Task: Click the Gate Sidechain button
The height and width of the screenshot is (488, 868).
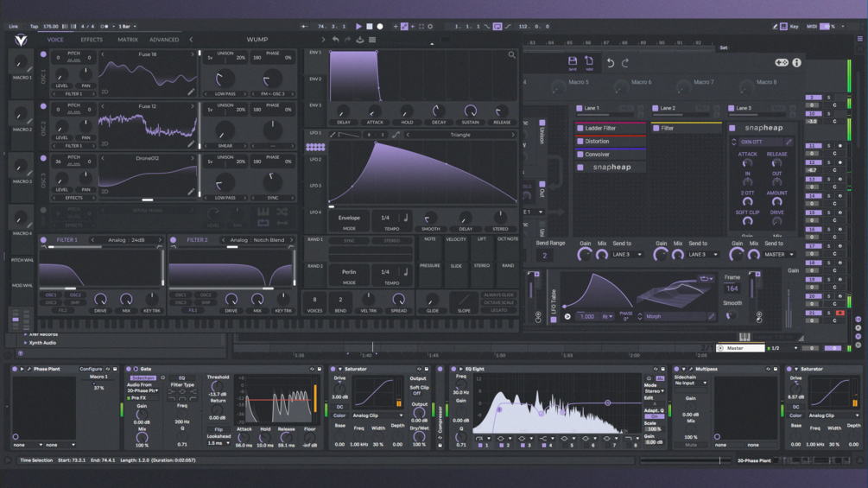Action: pyautogui.click(x=143, y=378)
